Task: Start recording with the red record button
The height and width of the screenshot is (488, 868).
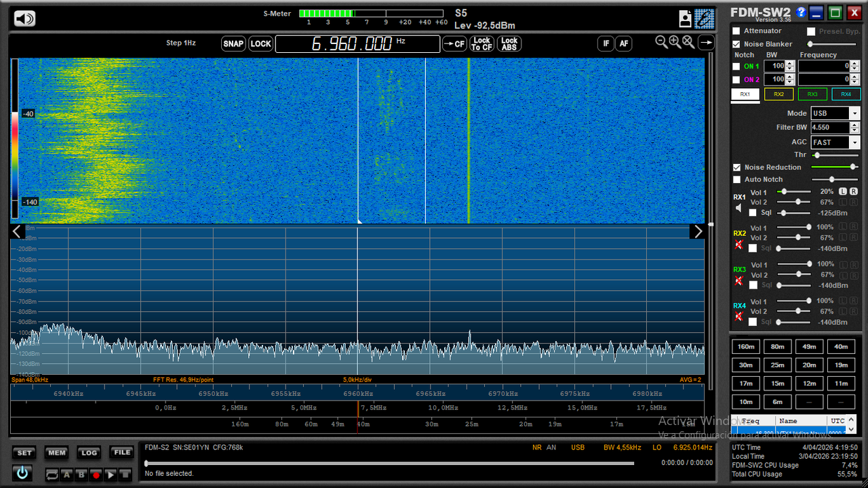Action: tap(96, 475)
